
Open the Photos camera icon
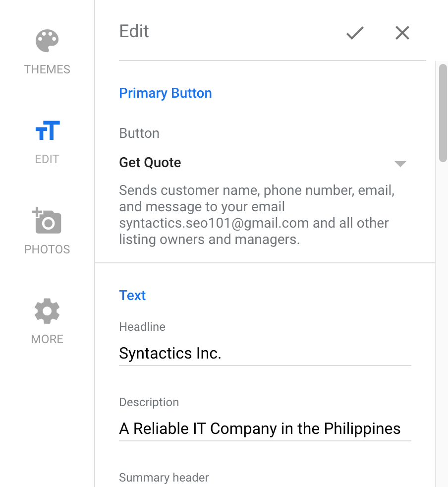point(47,220)
